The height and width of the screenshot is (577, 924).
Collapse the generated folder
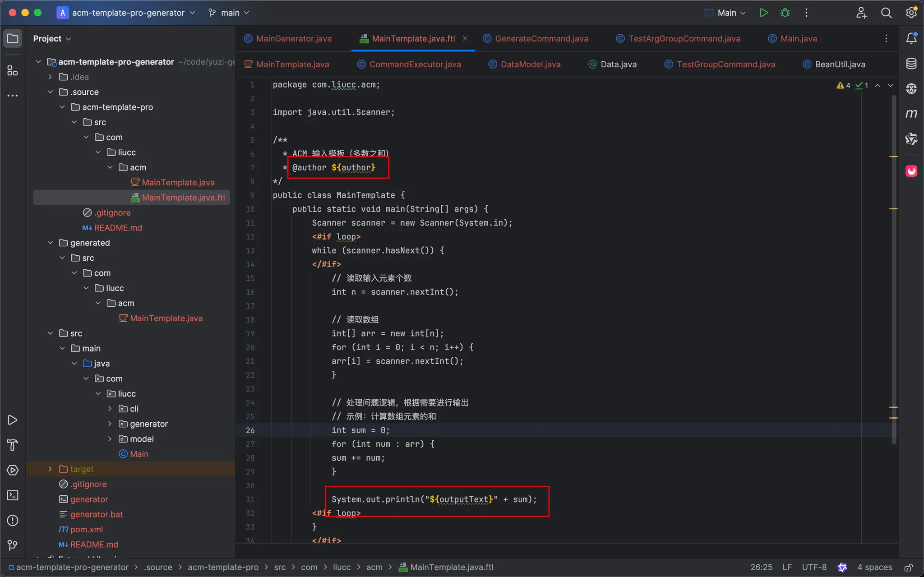coord(50,243)
